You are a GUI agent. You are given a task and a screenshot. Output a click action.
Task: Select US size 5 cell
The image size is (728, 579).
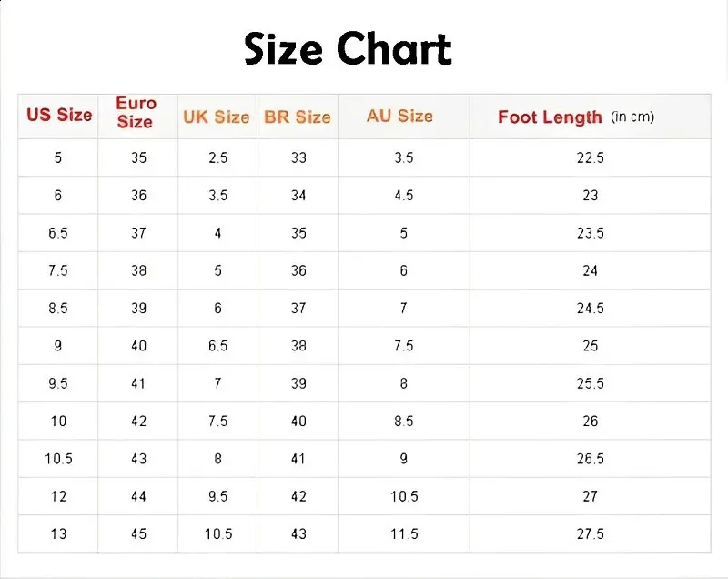point(58,157)
